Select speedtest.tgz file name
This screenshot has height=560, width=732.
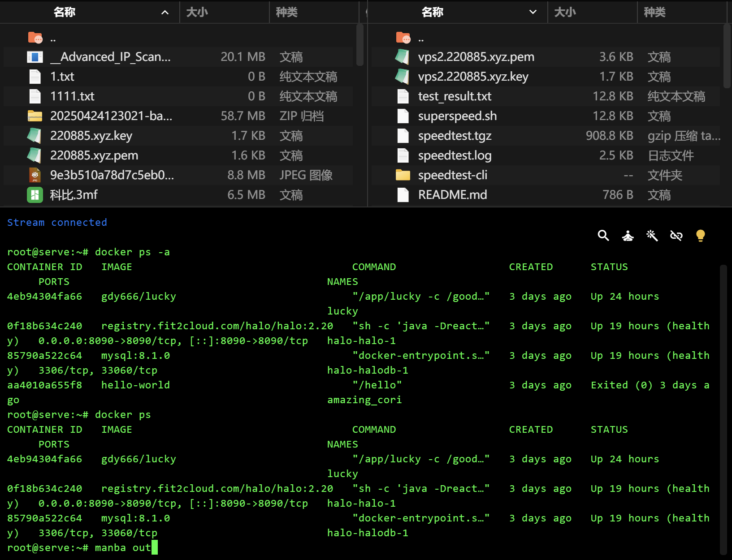point(455,136)
